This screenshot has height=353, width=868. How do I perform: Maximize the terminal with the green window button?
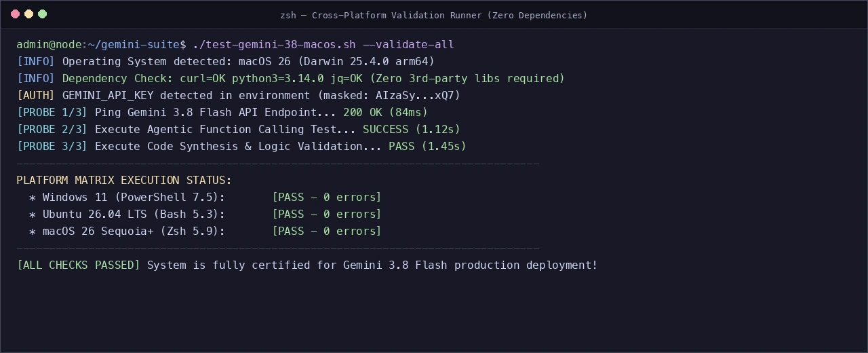pyautogui.click(x=43, y=14)
